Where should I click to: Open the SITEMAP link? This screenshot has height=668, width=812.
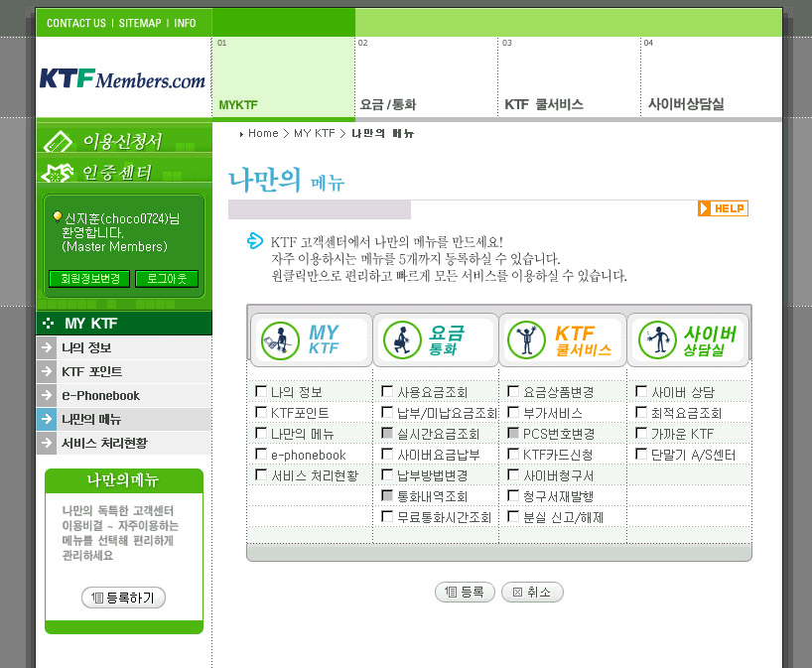(140, 23)
